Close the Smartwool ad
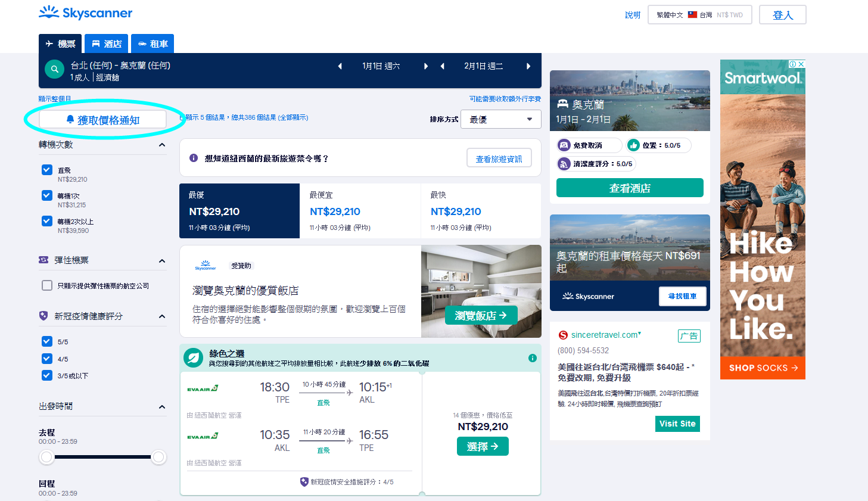 [x=801, y=64]
